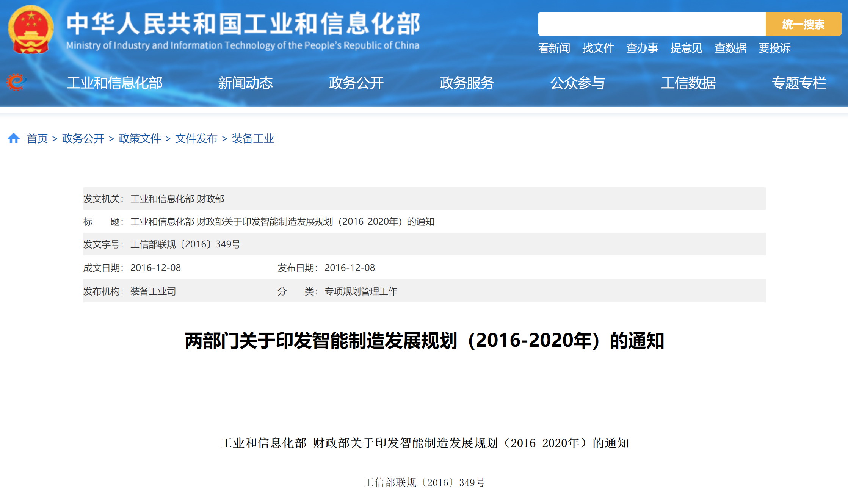Click the ministry title banner text

pyautogui.click(x=243, y=23)
